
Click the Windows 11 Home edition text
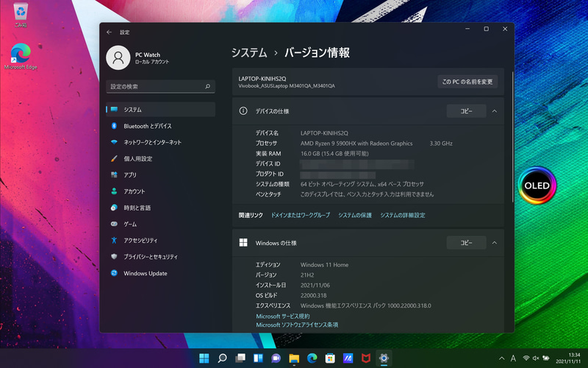[324, 265]
